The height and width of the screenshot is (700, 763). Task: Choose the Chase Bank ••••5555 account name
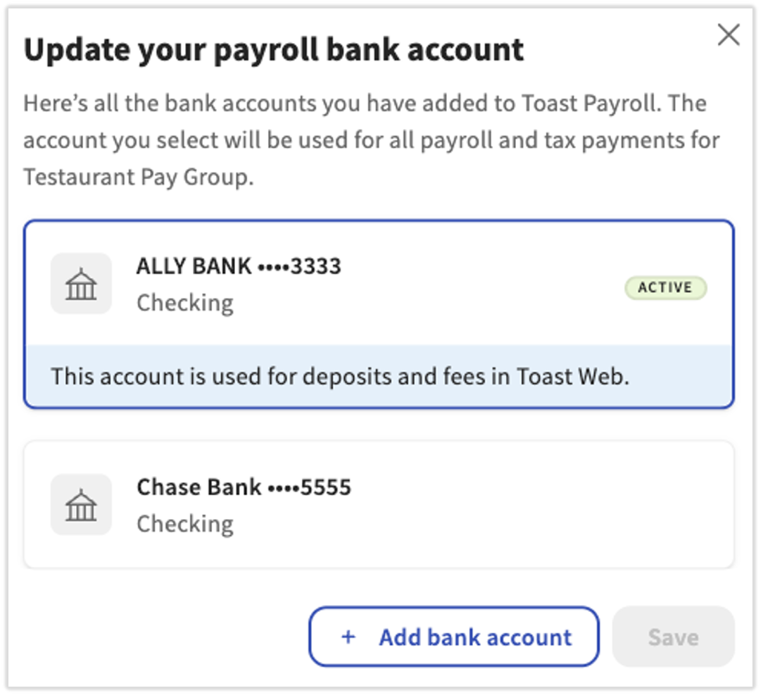click(x=244, y=487)
